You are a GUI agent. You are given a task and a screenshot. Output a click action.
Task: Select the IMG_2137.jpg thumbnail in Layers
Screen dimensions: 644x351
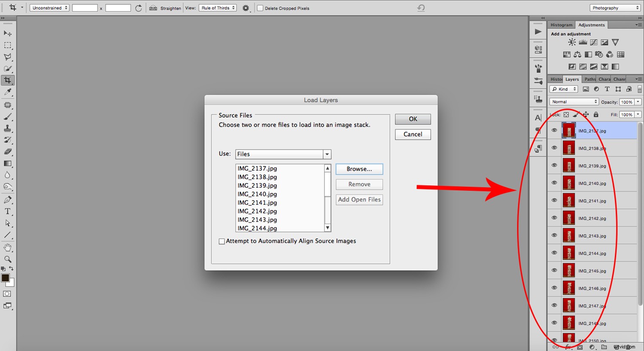pyautogui.click(x=568, y=130)
